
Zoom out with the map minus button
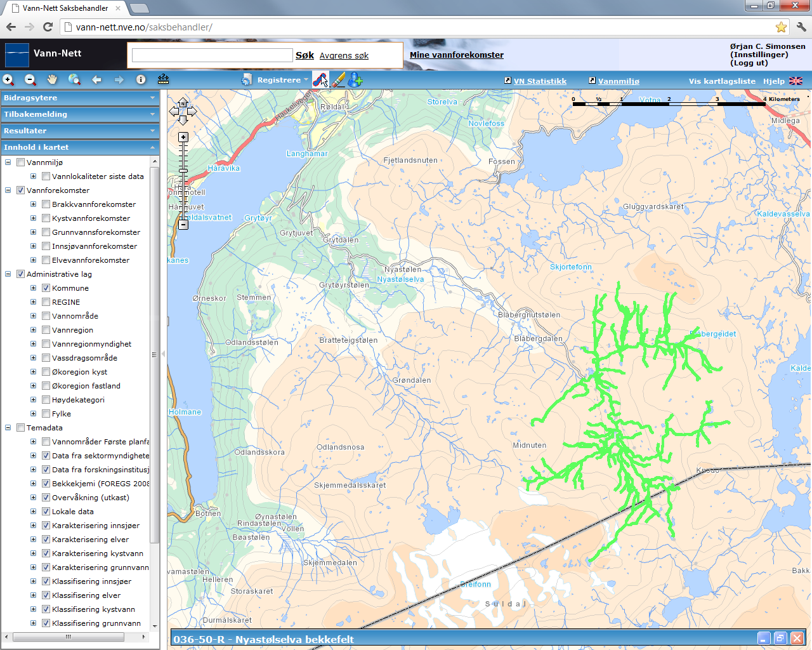pyautogui.click(x=183, y=225)
